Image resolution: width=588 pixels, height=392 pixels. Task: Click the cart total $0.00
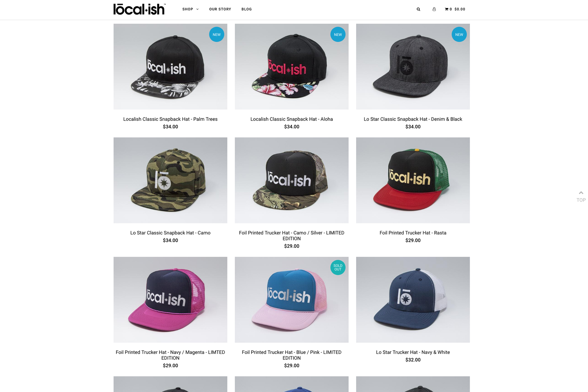(460, 9)
